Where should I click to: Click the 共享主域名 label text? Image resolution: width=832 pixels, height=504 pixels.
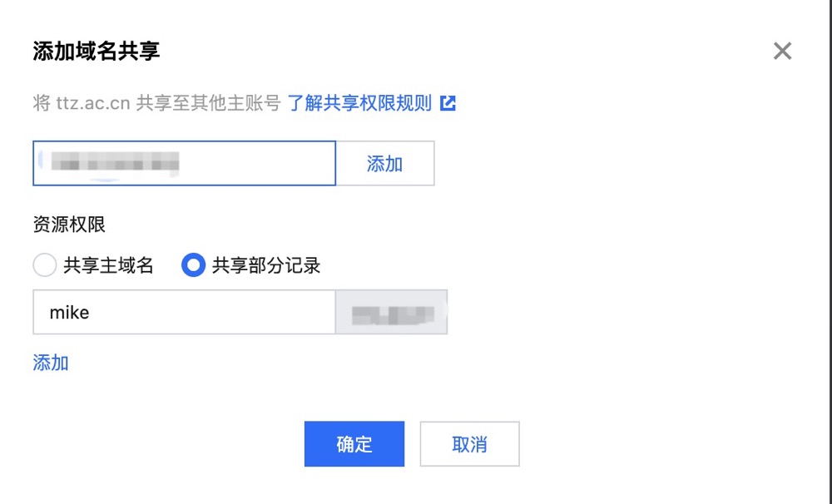point(109,266)
